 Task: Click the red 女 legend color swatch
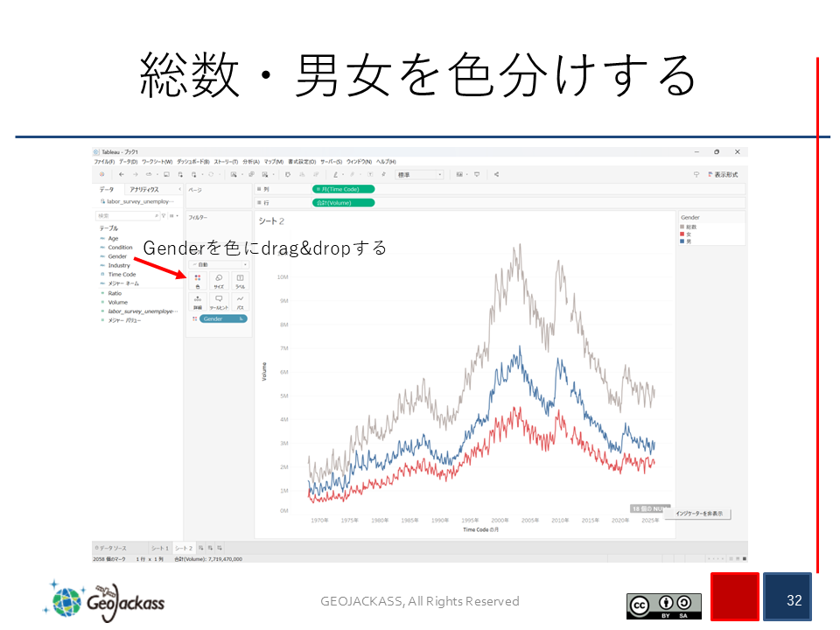pos(682,234)
